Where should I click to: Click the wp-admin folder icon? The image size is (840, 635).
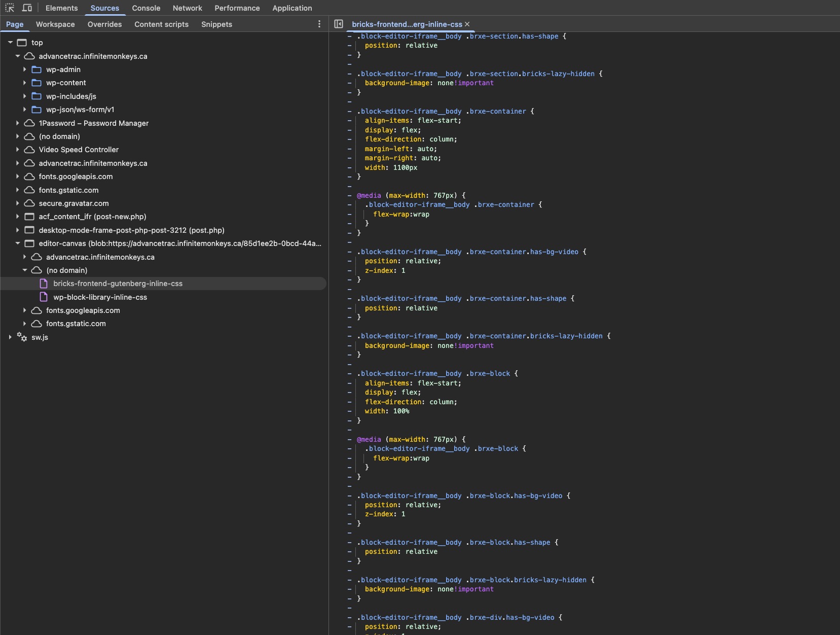(36, 69)
